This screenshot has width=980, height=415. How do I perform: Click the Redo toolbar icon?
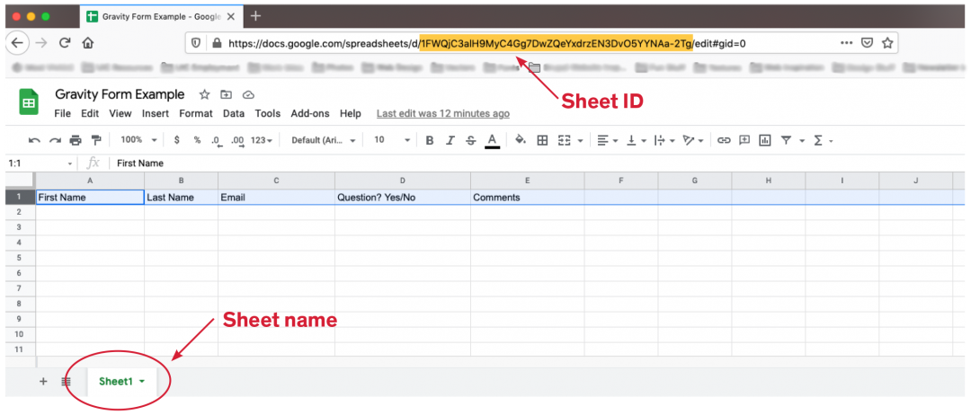coord(56,140)
